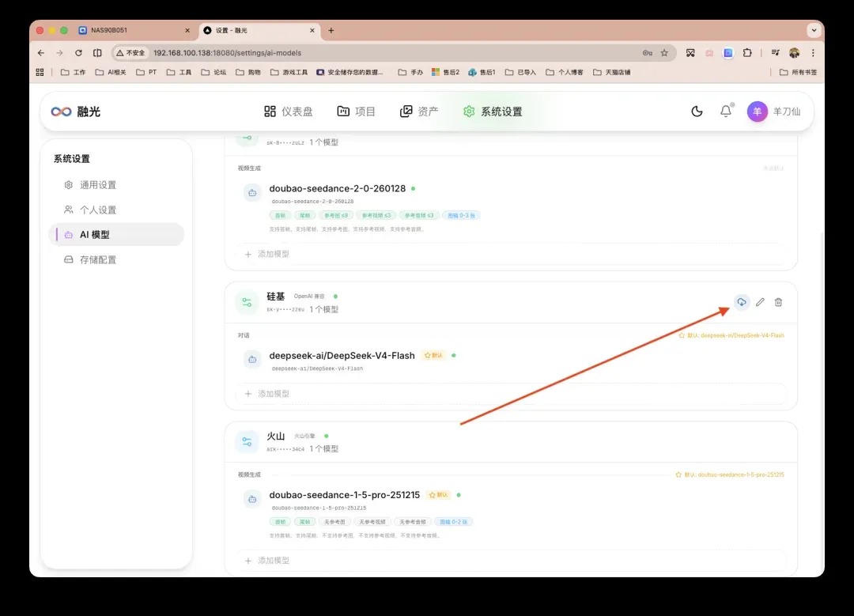
Task: Open the browser three-dot menu
Action: [x=813, y=53]
